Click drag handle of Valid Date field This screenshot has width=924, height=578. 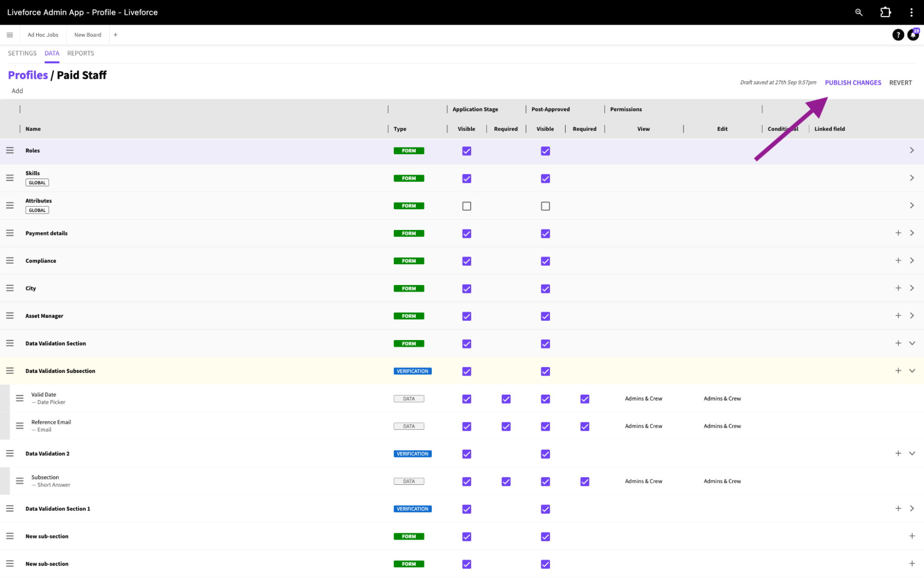pyautogui.click(x=19, y=398)
